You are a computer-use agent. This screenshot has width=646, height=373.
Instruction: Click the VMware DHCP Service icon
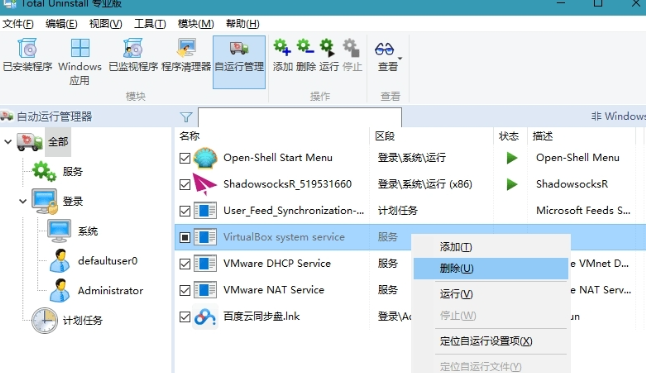pyautogui.click(x=205, y=263)
